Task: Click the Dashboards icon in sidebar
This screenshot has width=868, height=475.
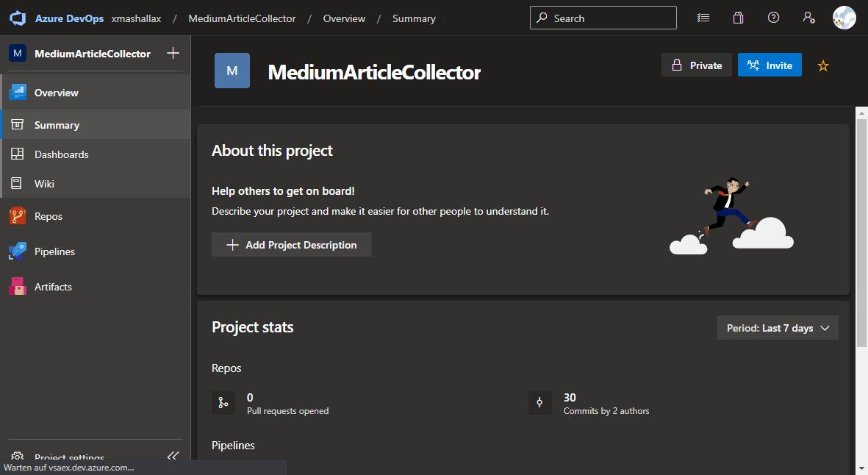Action: (16, 154)
